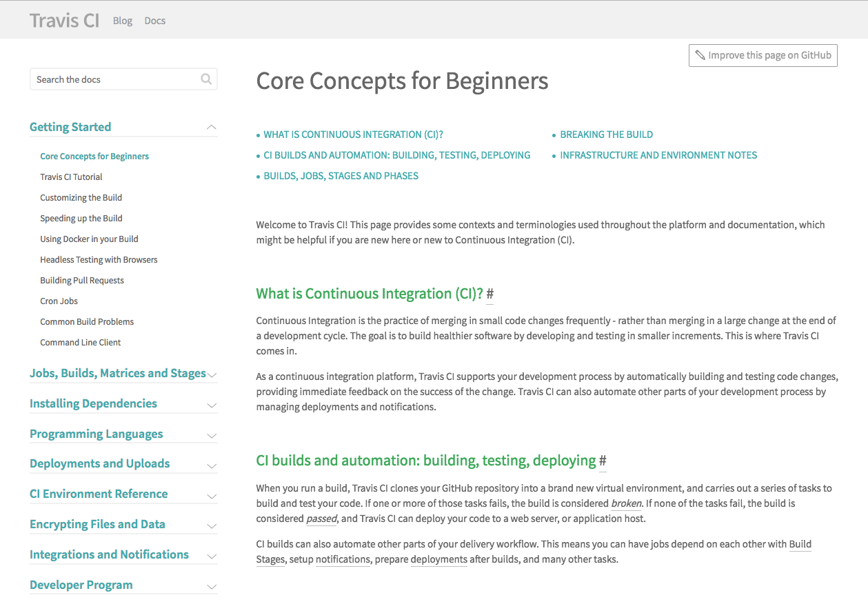Open the CI Environment Reference heading
The image size is (868, 602).
(x=99, y=494)
